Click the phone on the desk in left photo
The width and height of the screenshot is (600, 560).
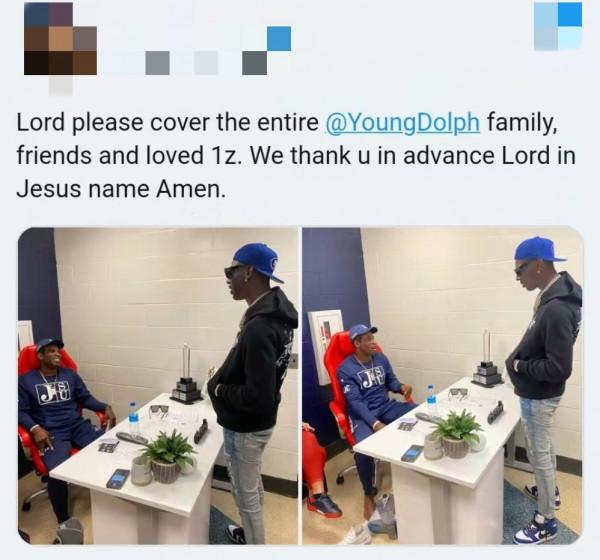click(118, 478)
